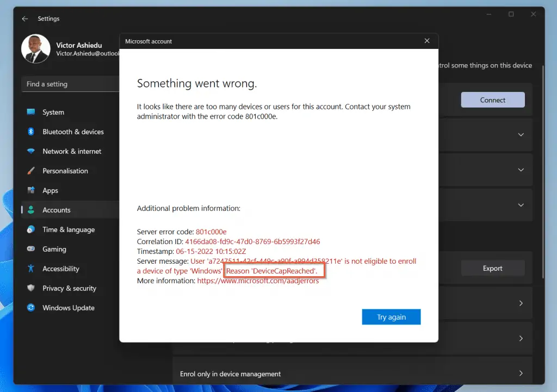Select Accounts in the sidebar
557x392 pixels.
(x=70, y=210)
